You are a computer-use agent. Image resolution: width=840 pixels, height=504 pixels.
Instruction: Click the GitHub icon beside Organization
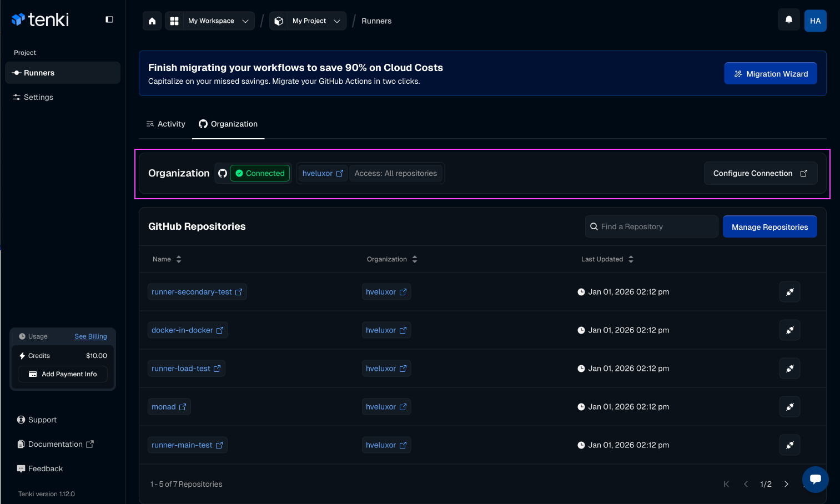click(222, 173)
